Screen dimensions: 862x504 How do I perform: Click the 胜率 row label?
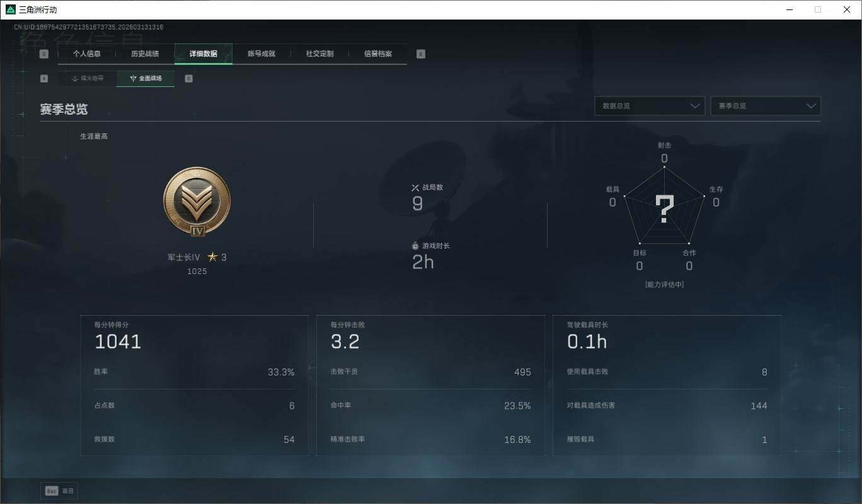pos(101,372)
